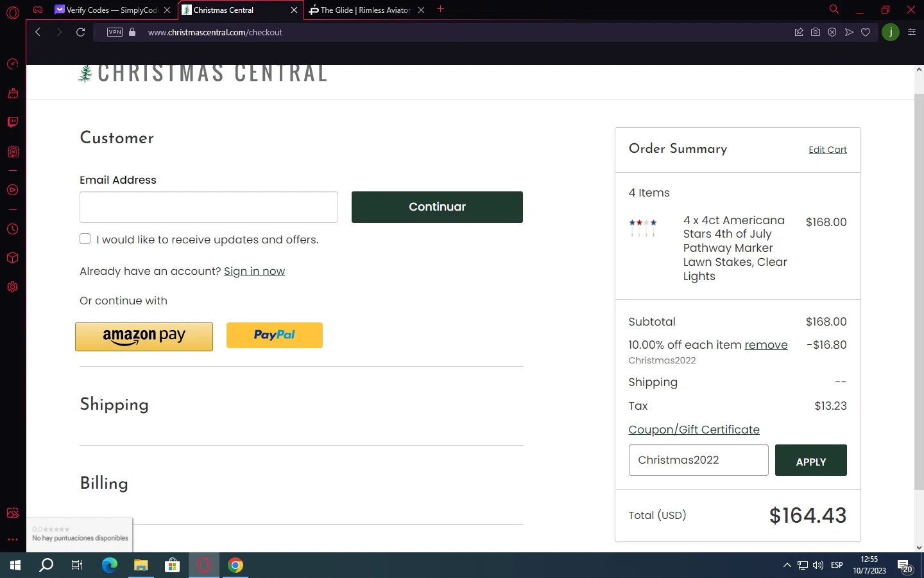This screenshot has height=578, width=924.
Task: Open the Player icon in sidebar
Action: (x=12, y=190)
